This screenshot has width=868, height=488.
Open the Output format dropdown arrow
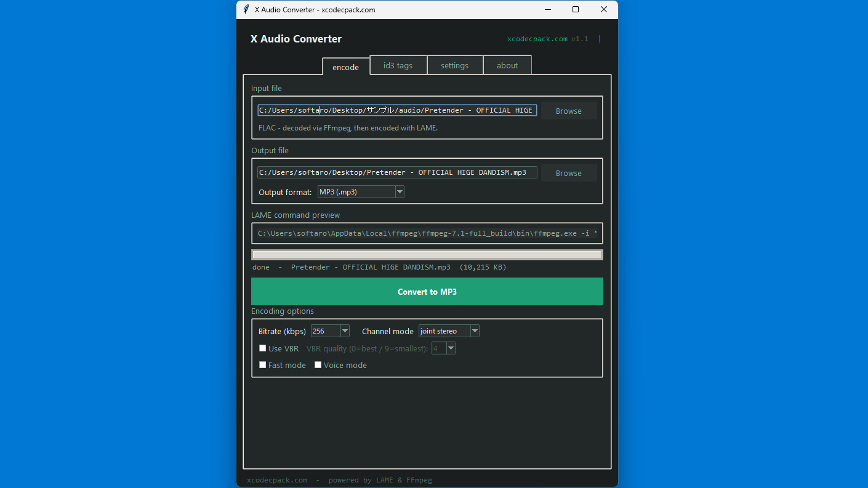(x=400, y=191)
